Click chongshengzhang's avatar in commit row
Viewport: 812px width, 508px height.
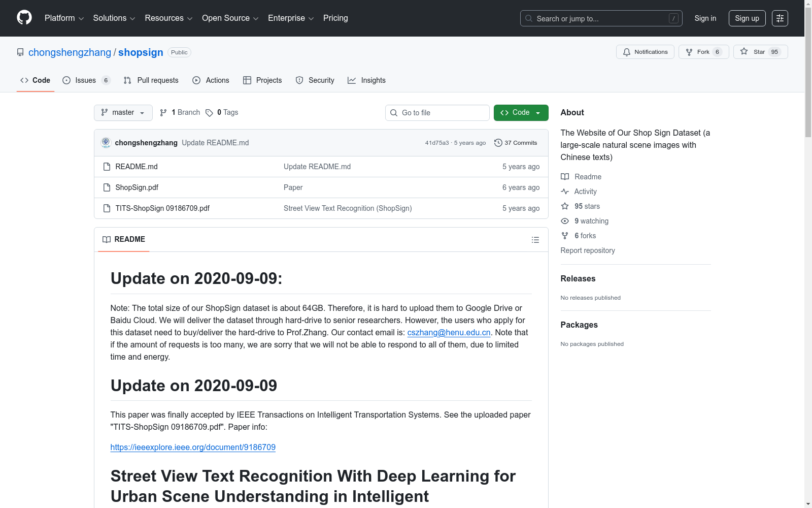[106, 143]
